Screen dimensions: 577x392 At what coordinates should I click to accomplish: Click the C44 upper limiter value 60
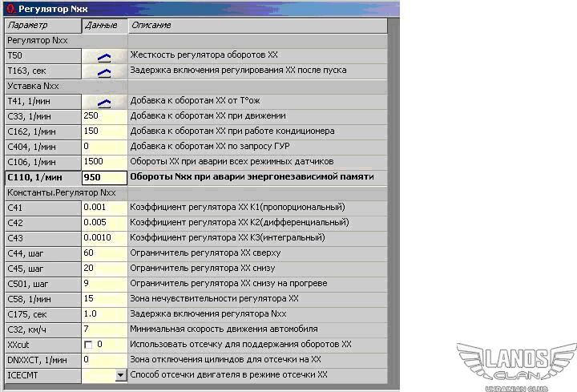click(x=104, y=253)
